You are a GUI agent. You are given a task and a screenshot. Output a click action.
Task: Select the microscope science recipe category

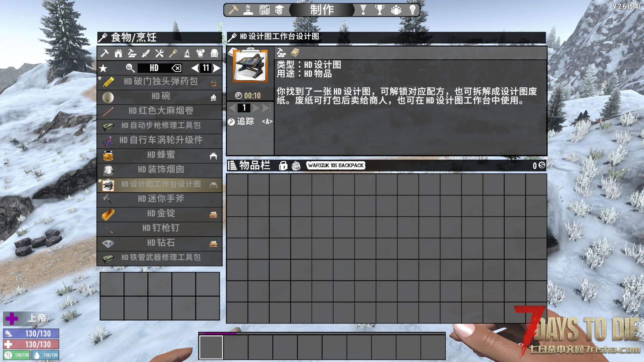[187, 53]
